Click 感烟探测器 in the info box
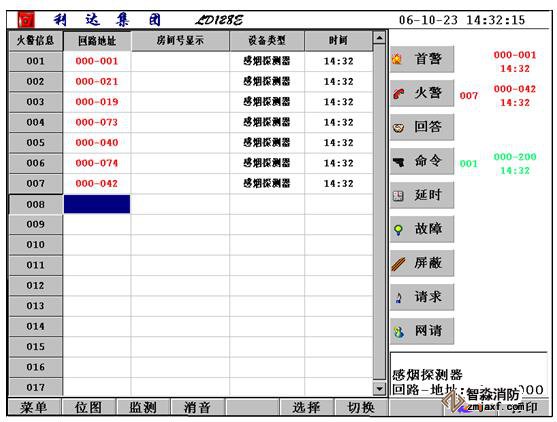This screenshot has height=422, width=557. 427,375
